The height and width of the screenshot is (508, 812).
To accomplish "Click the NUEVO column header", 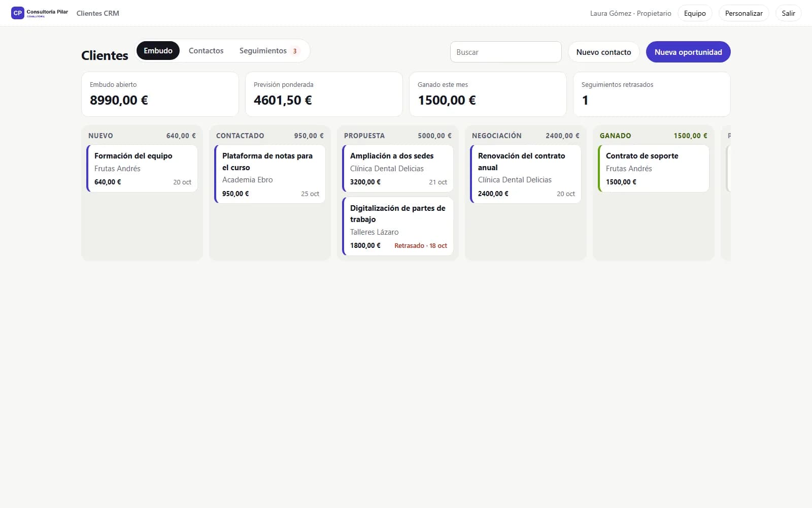I will coord(100,136).
